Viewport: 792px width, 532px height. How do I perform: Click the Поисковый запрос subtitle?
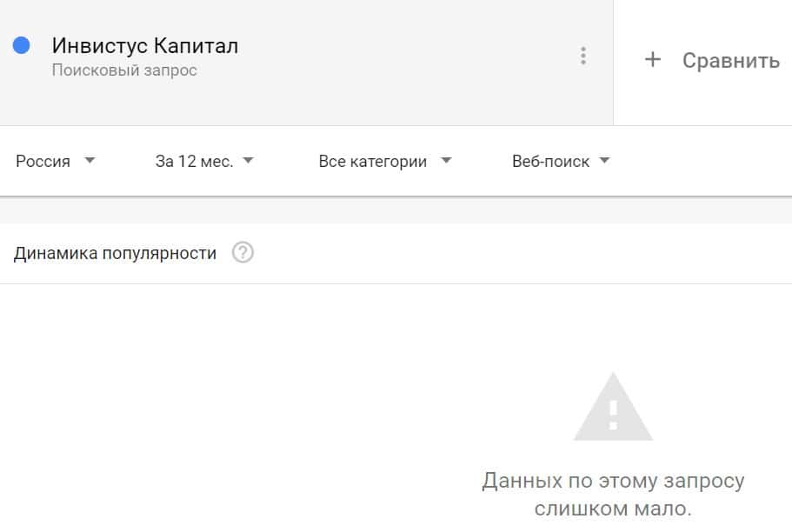(124, 70)
